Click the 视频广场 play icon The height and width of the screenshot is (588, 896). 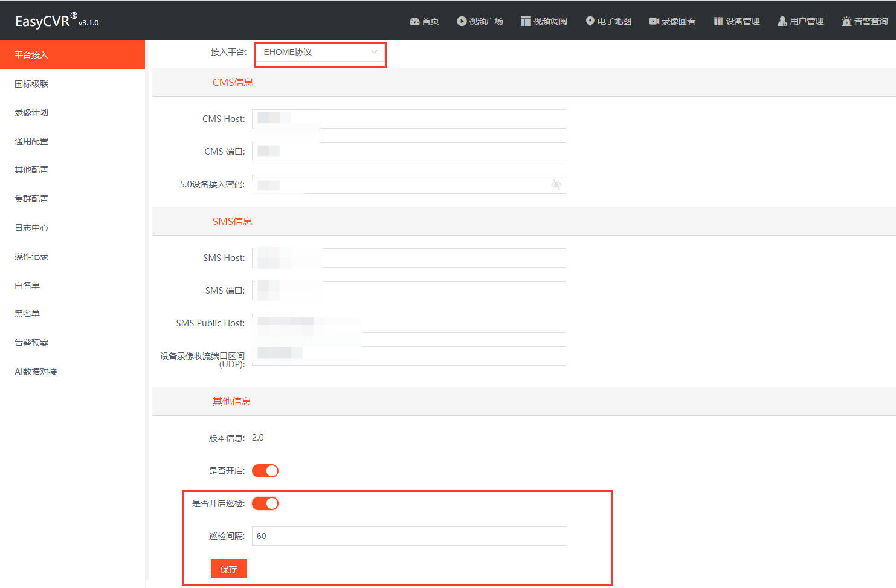462,21
